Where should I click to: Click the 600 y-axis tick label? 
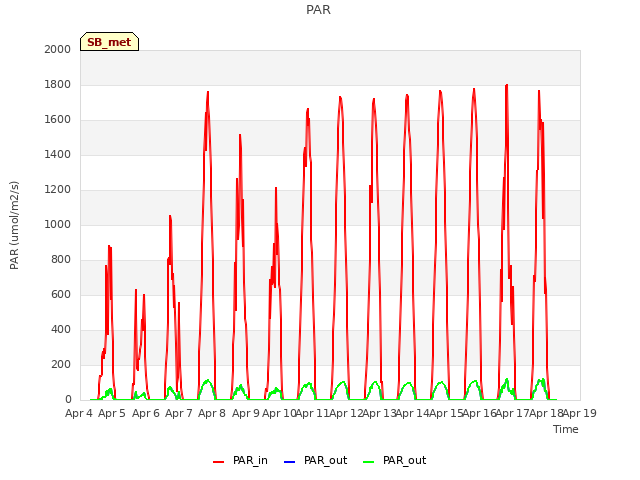coord(61,295)
